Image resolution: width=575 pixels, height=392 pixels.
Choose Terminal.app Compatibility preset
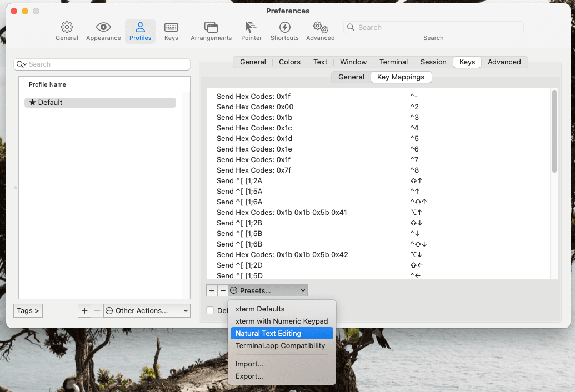click(282, 345)
